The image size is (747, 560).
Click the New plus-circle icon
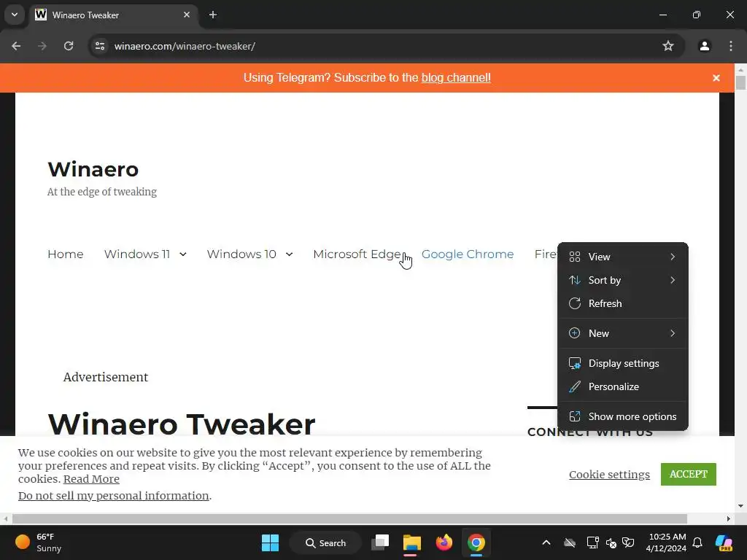pos(575,333)
